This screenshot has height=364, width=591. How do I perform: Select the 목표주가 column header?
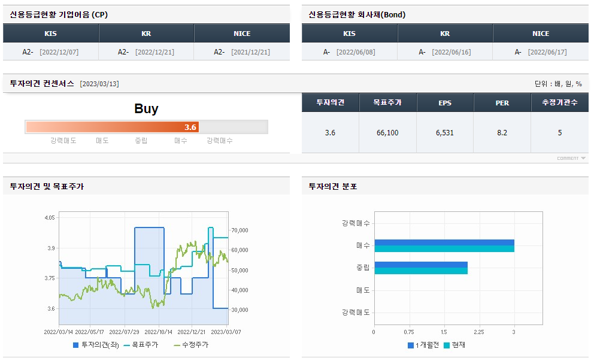387,102
